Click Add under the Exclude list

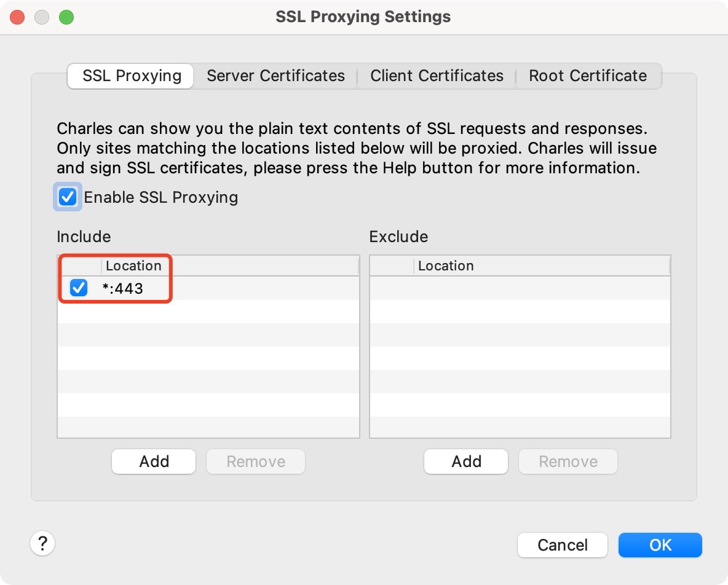(x=466, y=461)
